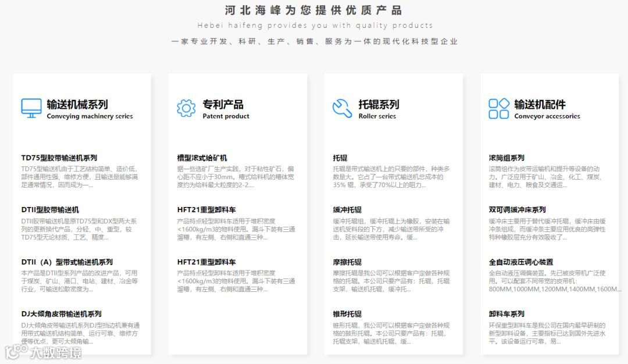This screenshot has width=628, height=364.
Task: Click the gear icon beside 专利产品
Action: 186,108
